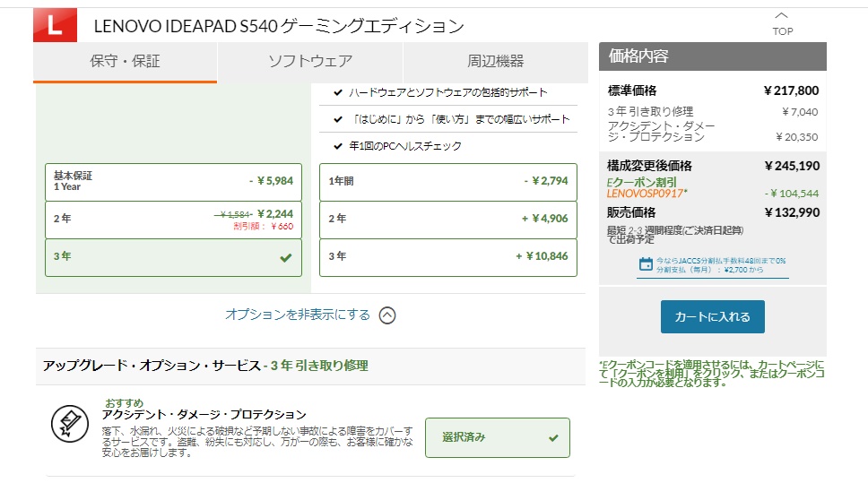Viewport: 868px width, 483px height.
Task: Click the checkmark inside the 選択済み button
Action: 553,438
